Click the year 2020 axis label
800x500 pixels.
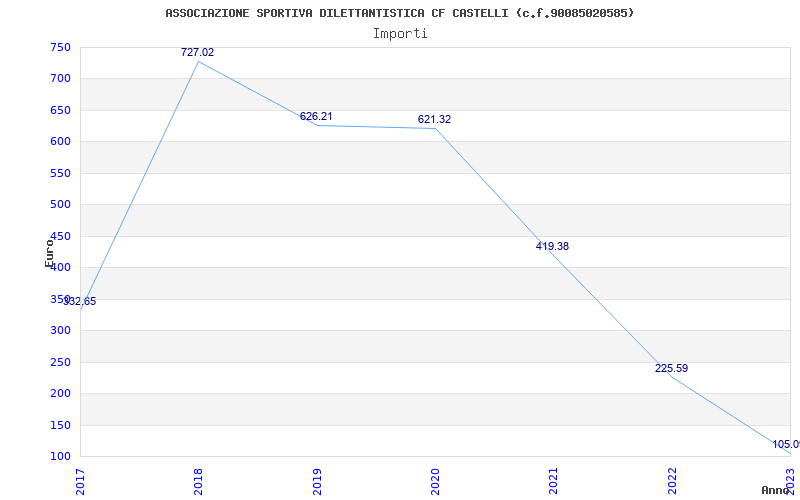(435, 482)
